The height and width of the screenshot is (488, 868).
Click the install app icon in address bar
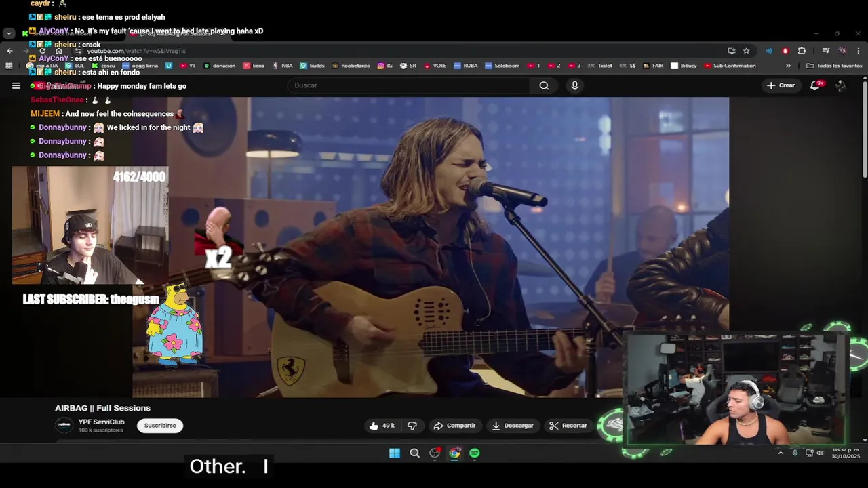731,51
